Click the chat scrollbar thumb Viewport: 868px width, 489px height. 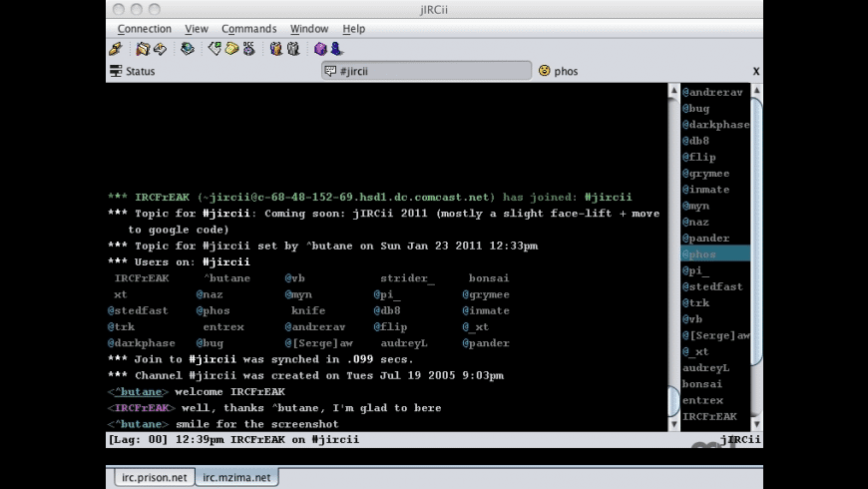pyautogui.click(x=673, y=401)
